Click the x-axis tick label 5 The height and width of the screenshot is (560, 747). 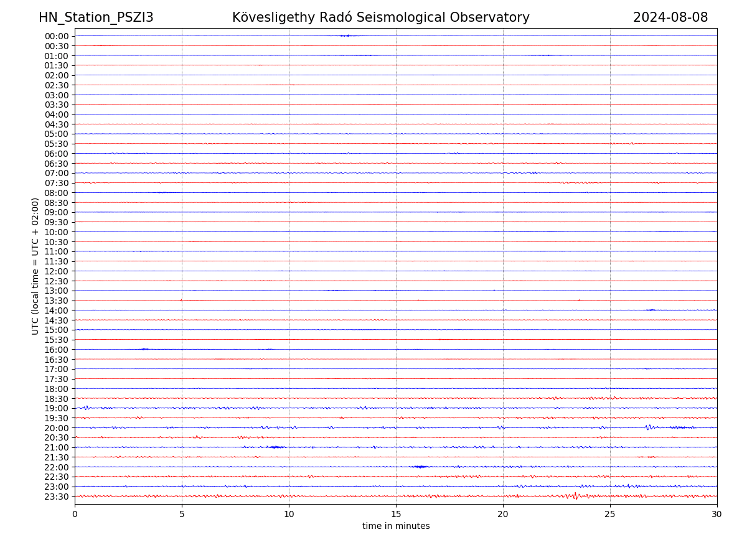click(x=182, y=514)
